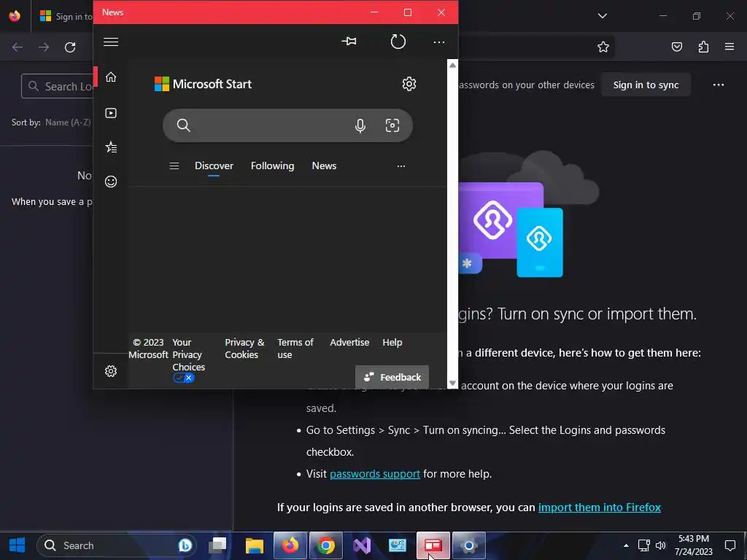Viewport: 747px width, 560px height.
Task: Open Privacy & Cookies link
Action: [x=244, y=349]
